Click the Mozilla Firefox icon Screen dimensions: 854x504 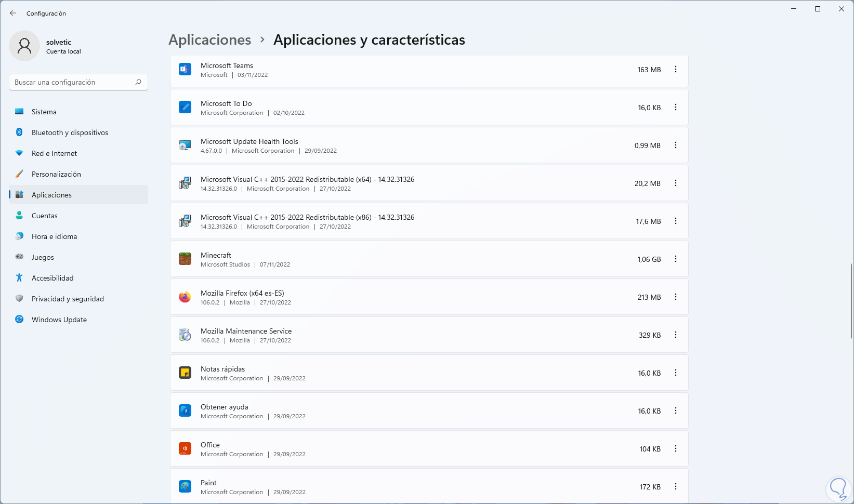(x=185, y=297)
